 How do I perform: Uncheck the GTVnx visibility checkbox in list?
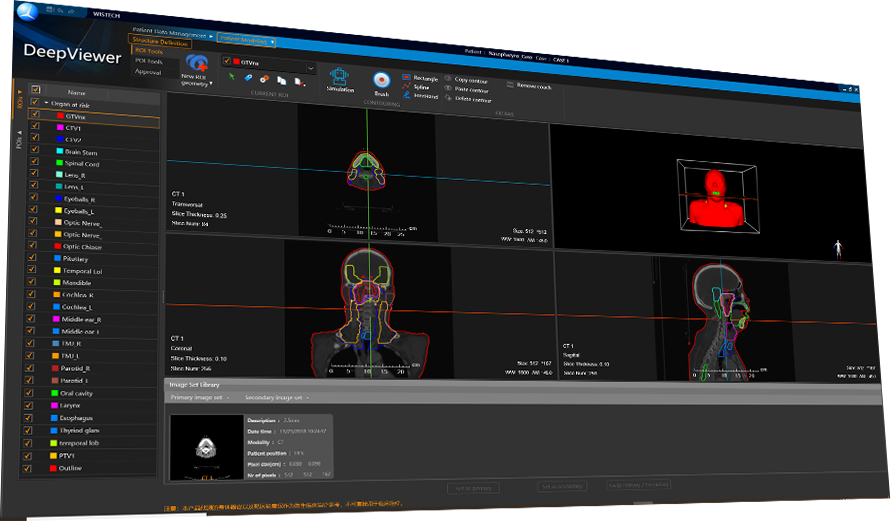point(35,114)
